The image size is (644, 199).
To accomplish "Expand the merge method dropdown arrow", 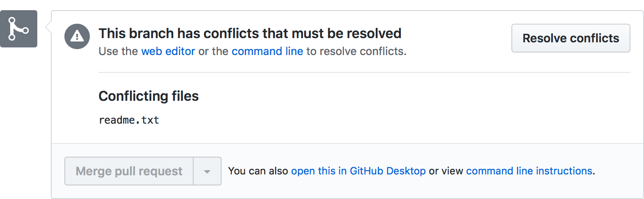I will pos(207,171).
